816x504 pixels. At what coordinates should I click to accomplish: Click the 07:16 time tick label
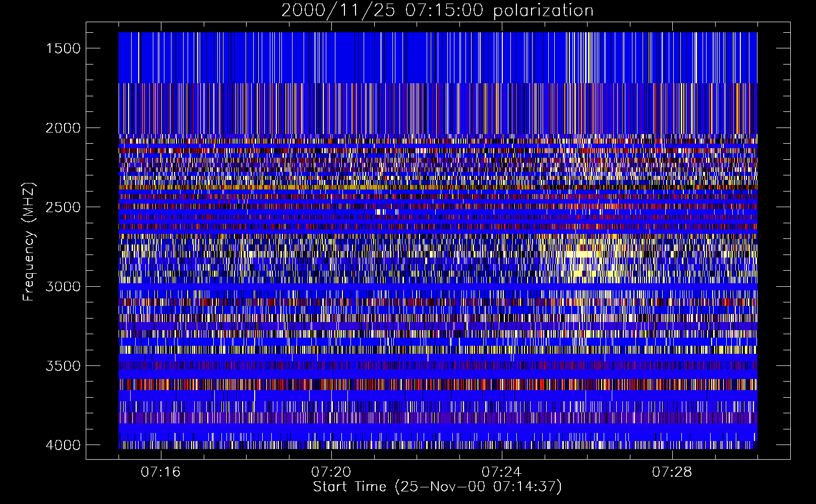(x=161, y=472)
